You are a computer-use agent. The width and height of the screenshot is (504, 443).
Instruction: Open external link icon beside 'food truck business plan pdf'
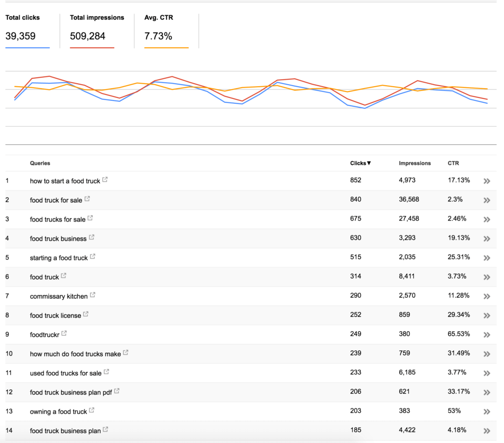click(x=117, y=391)
